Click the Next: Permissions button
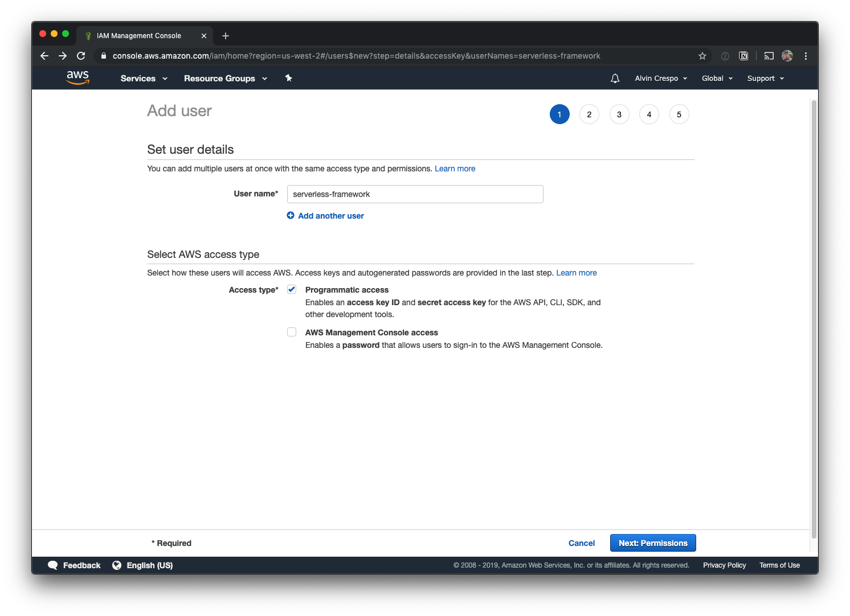Image resolution: width=850 pixels, height=616 pixels. (x=653, y=543)
